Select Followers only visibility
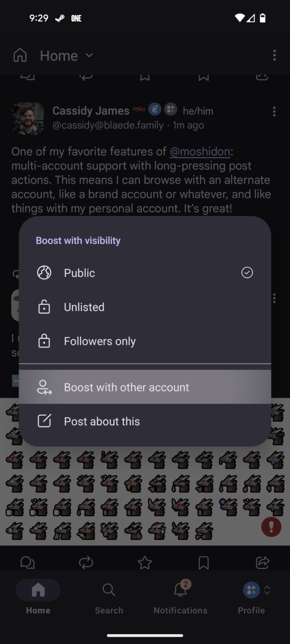290x644 pixels. [100, 341]
